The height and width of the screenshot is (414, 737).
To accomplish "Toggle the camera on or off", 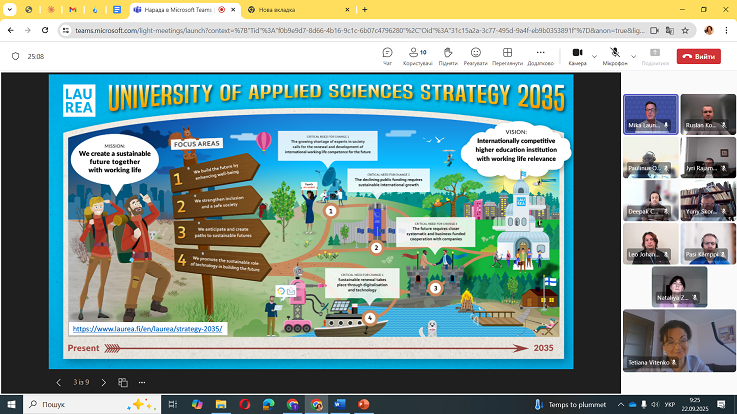I will click(577, 56).
